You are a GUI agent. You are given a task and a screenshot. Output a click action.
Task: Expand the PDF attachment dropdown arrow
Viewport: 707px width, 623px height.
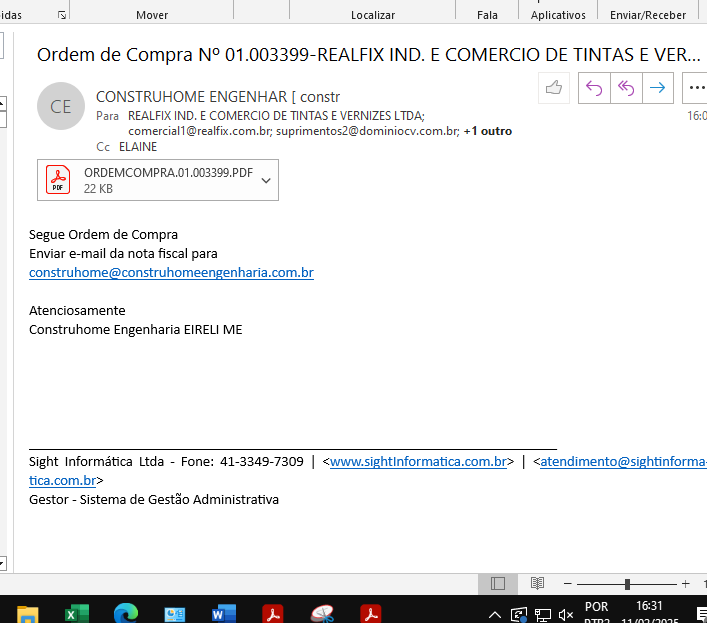pos(266,180)
